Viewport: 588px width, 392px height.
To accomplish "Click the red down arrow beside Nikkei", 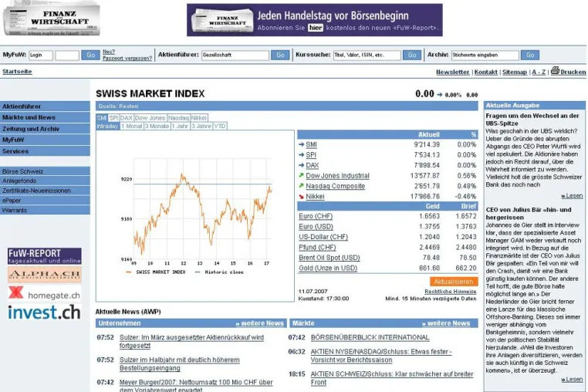I will [301, 196].
